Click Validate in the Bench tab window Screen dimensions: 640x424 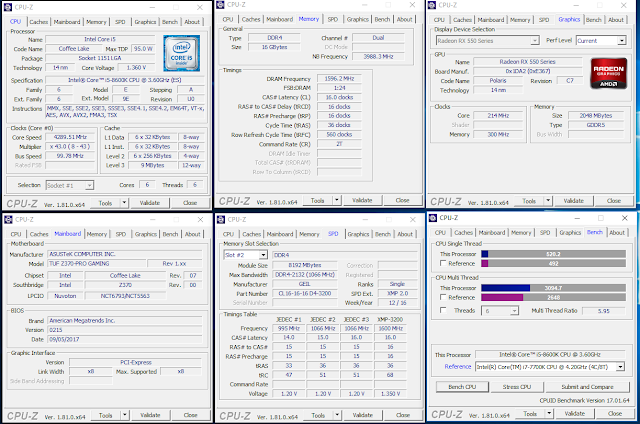(x=575, y=413)
